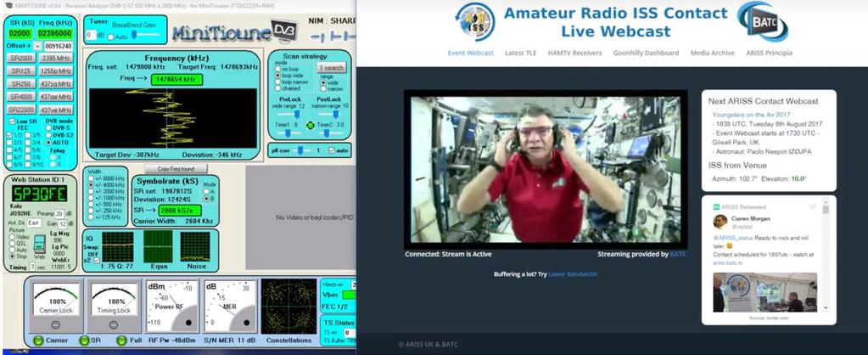Click the BATC streaming provider link
The height and width of the screenshot is (355, 868).
(x=678, y=254)
